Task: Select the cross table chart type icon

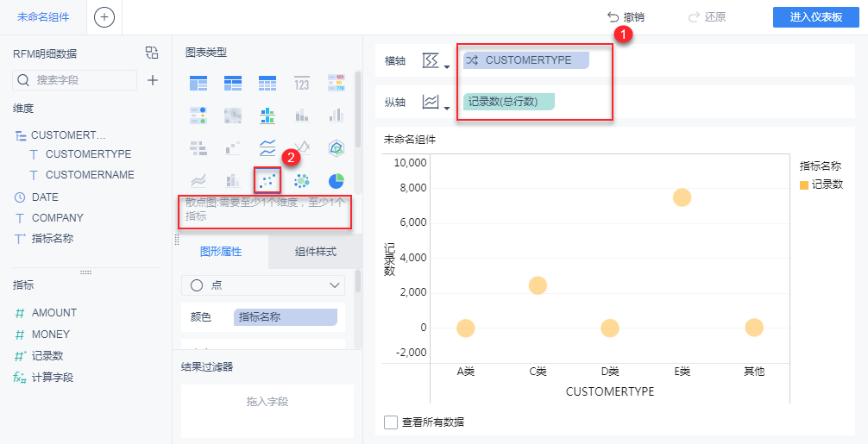Action: [x=232, y=83]
